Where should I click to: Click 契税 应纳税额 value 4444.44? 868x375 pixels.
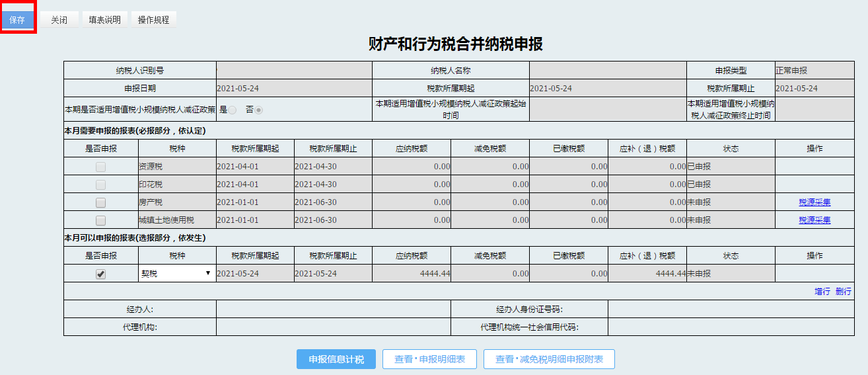tap(435, 274)
